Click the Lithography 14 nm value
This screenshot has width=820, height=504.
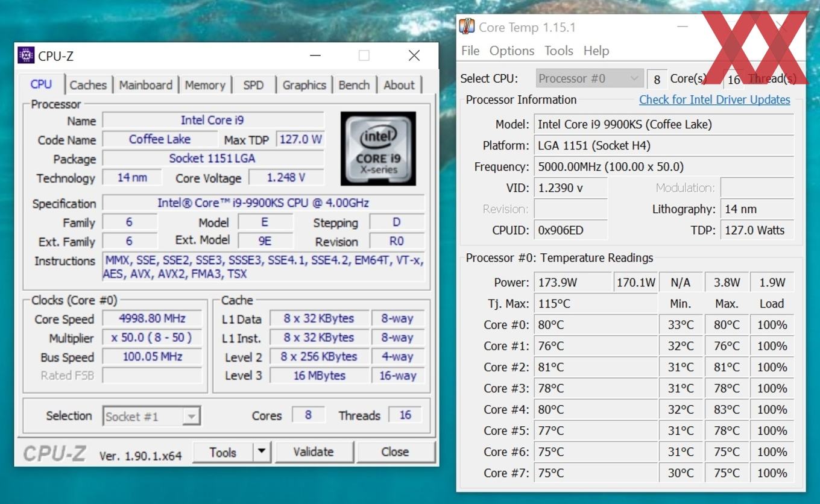point(757,209)
